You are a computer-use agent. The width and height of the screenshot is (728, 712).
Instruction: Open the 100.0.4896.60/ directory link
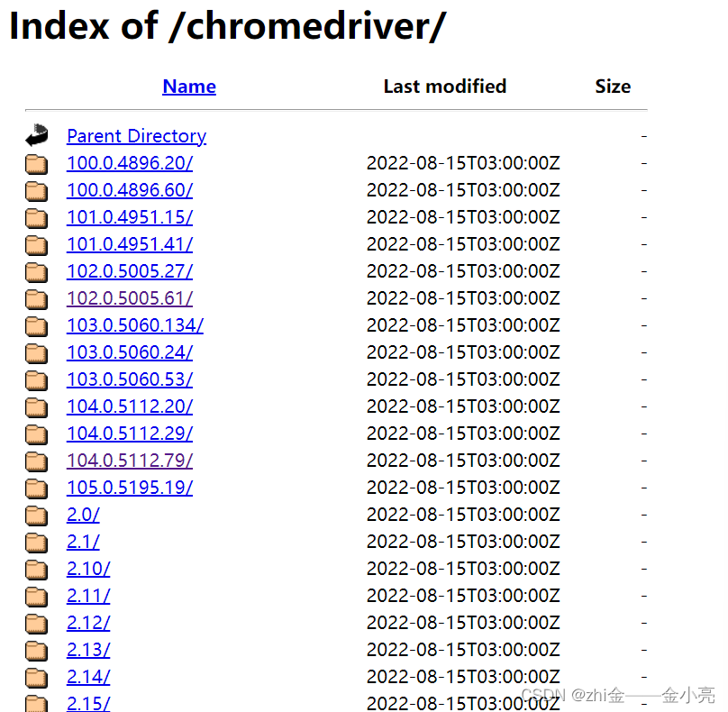(x=130, y=190)
